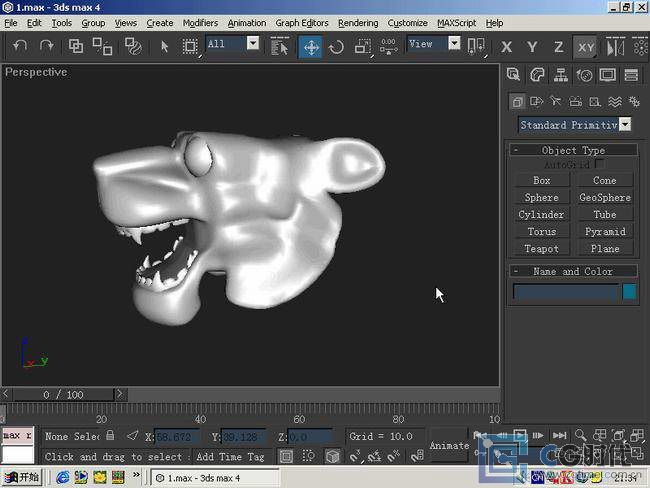Click the Array tool icon
The height and width of the screenshot is (488, 650).
(640, 47)
